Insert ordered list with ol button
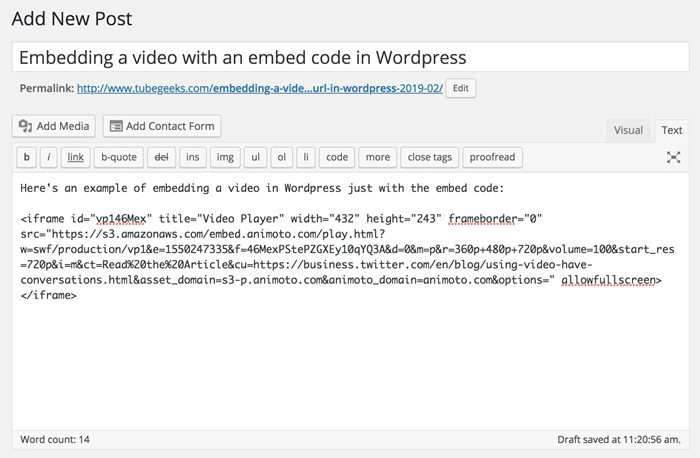The image size is (700, 458). pos(282,157)
